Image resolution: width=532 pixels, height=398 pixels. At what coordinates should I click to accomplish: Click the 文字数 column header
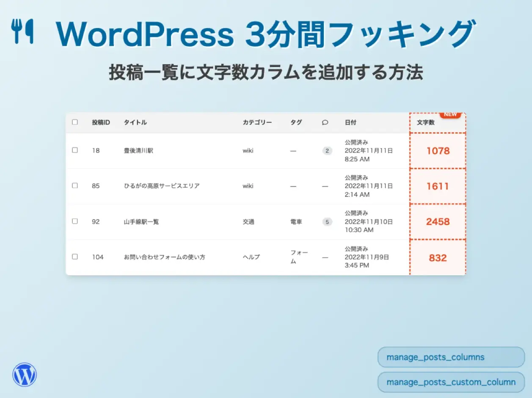426,122
